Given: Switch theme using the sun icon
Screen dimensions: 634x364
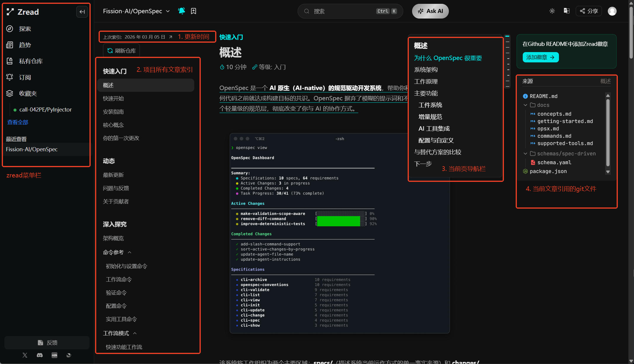Looking at the screenshot, I should coord(552,11).
